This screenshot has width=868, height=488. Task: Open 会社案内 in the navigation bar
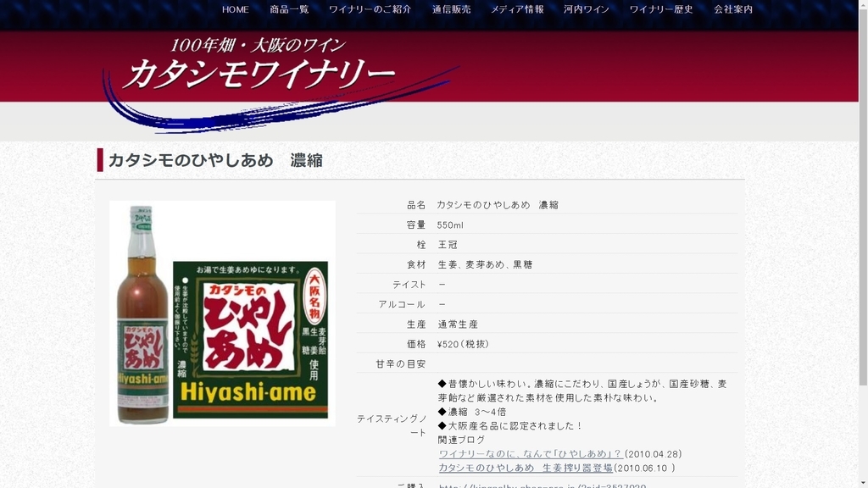(733, 9)
